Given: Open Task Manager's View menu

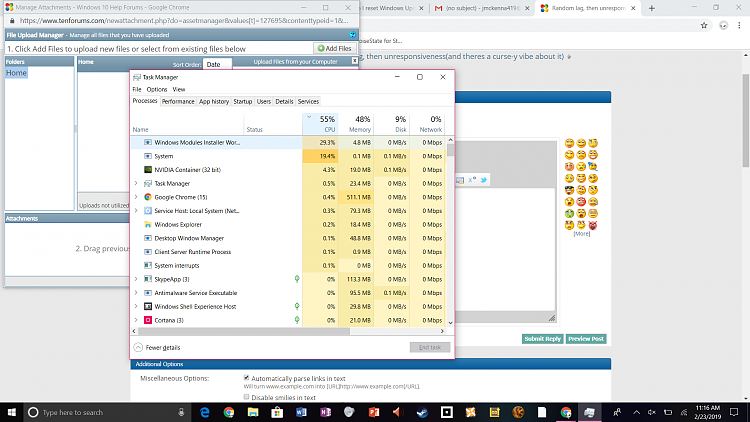Looking at the screenshot, I should 178,89.
